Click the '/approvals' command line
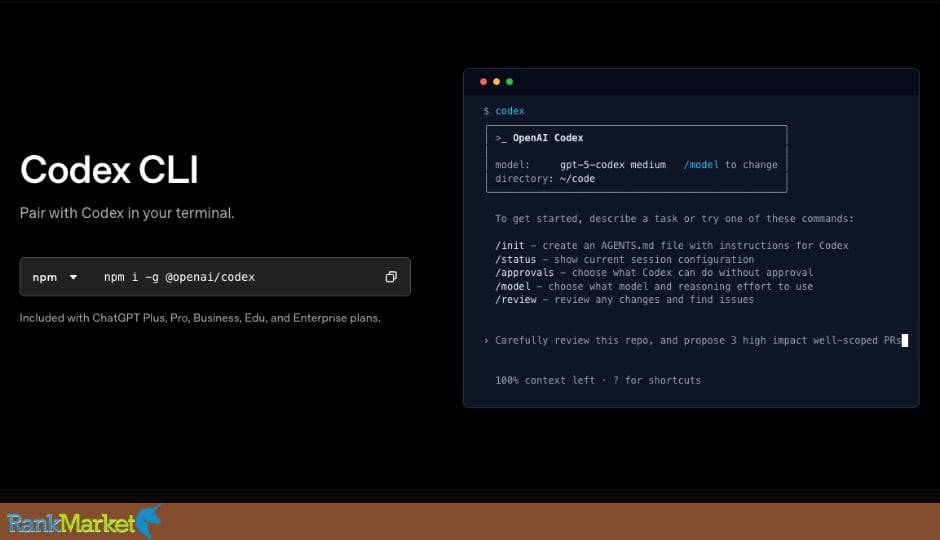Image resolution: width=940 pixels, height=540 pixels. coord(654,273)
